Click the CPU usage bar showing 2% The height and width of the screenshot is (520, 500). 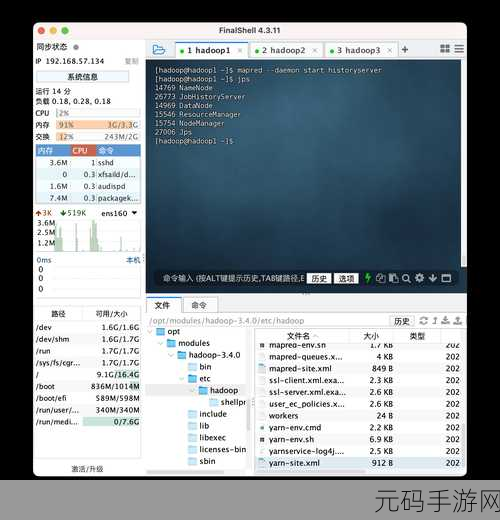(x=97, y=113)
